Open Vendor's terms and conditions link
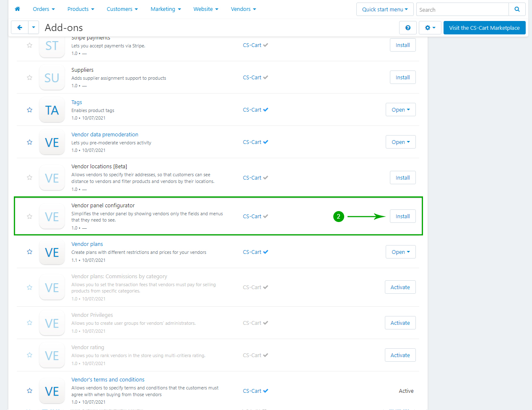532x410 pixels. [x=108, y=379]
